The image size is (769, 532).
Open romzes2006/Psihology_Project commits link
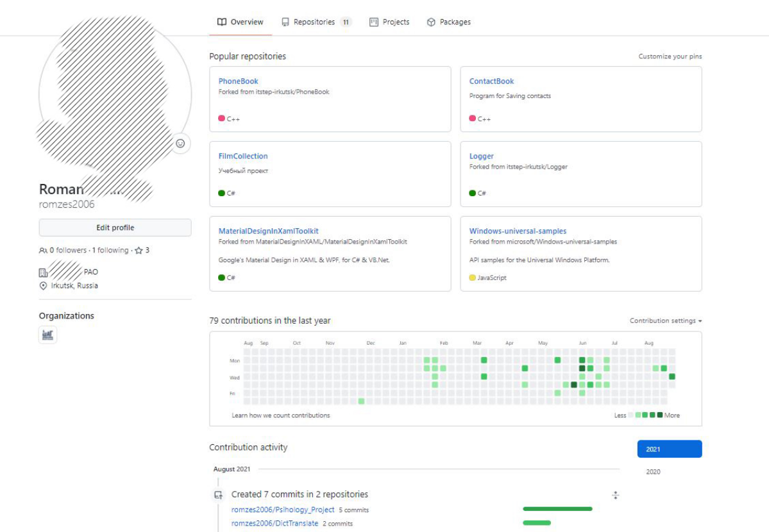pyautogui.click(x=283, y=510)
